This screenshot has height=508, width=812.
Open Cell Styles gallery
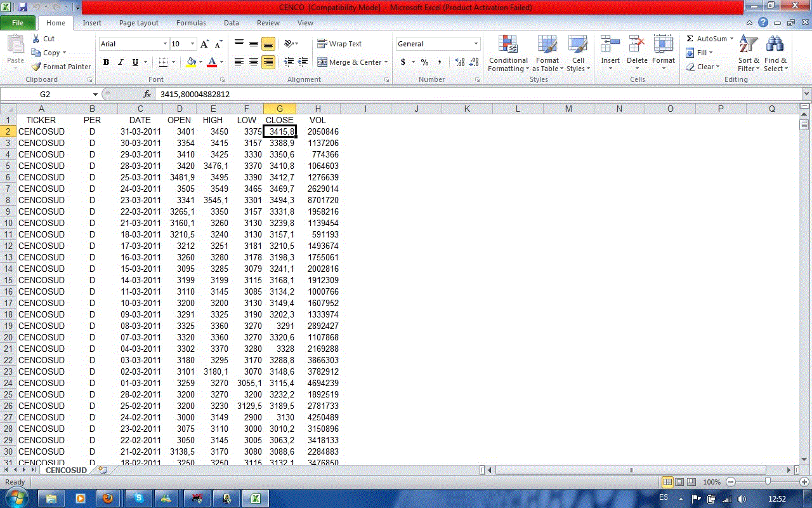578,54
